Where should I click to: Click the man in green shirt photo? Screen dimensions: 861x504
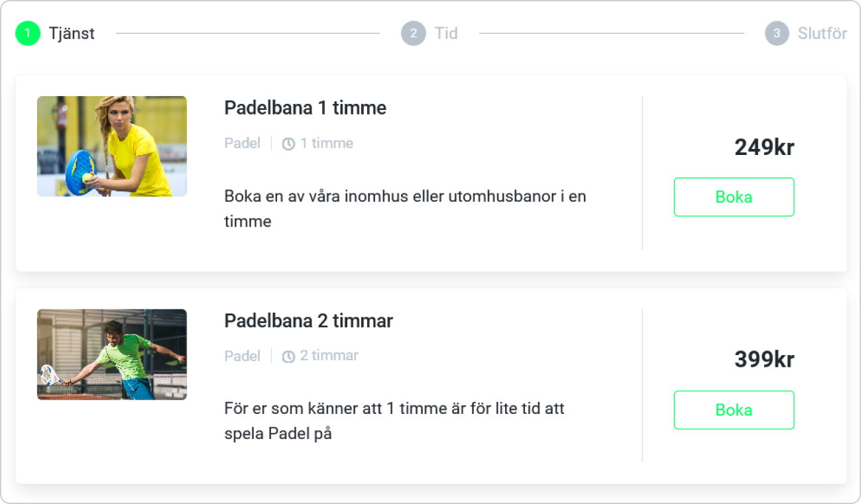coord(112,354)
